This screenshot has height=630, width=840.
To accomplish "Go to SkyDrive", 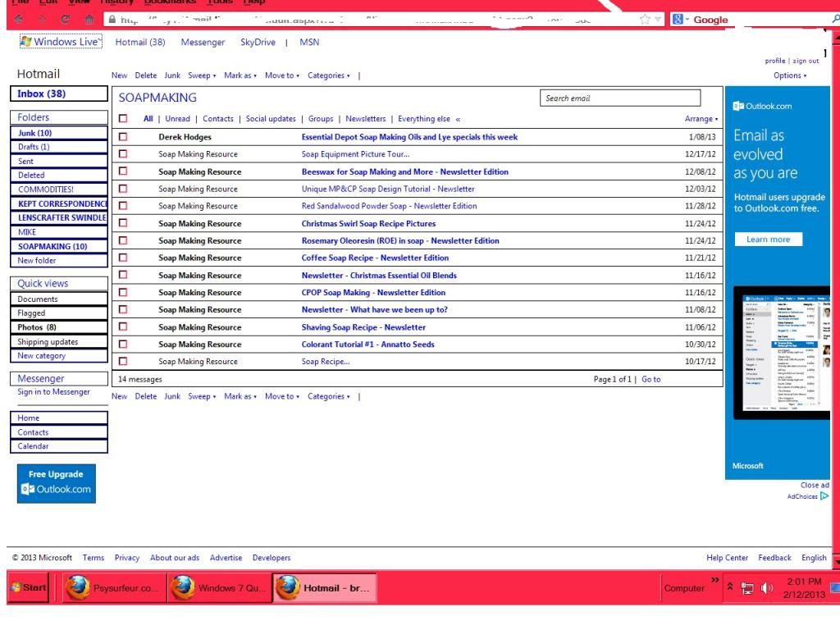I will point(258,42).
